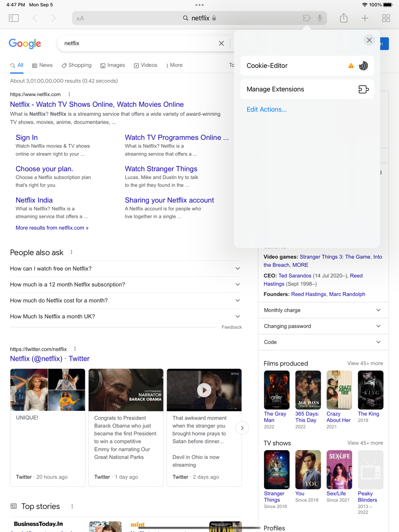Open Netflix (@netflix) Twitter result
Image resolution: width=399 pixels, height=532 pixels.
coord(50,359)
